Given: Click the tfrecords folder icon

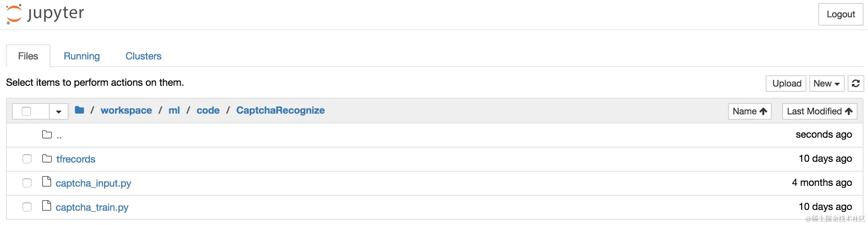Looking at the screenshot, I should (x=47, y=158).
